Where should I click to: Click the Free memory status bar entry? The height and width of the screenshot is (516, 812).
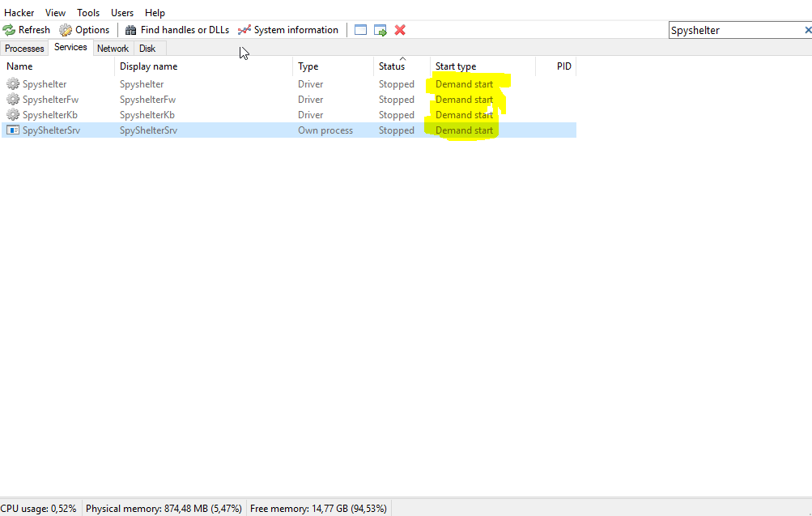[318, 509]
